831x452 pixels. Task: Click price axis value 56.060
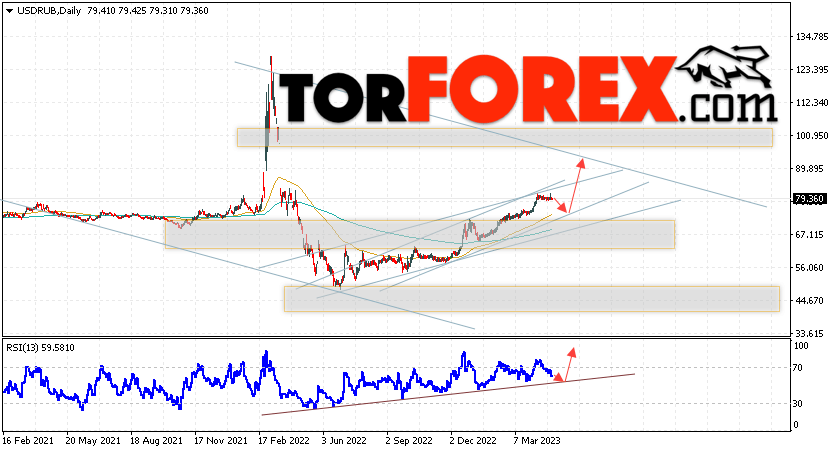point(810,268)
